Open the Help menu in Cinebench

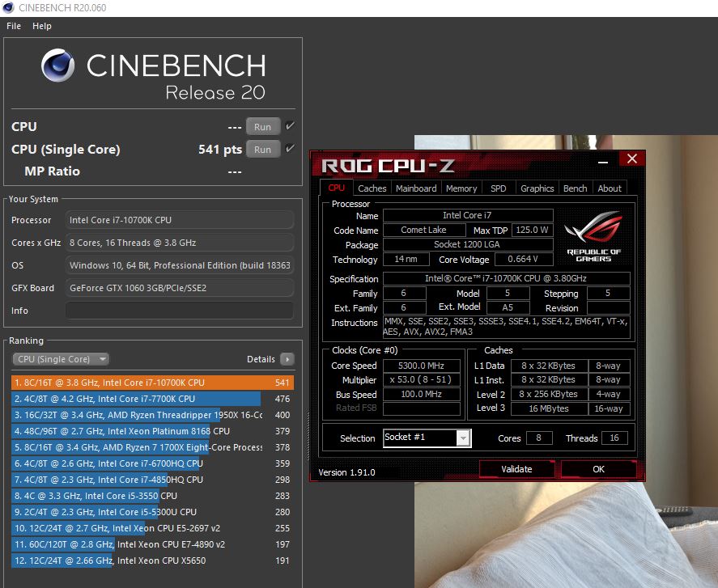(x=41, y=26)
